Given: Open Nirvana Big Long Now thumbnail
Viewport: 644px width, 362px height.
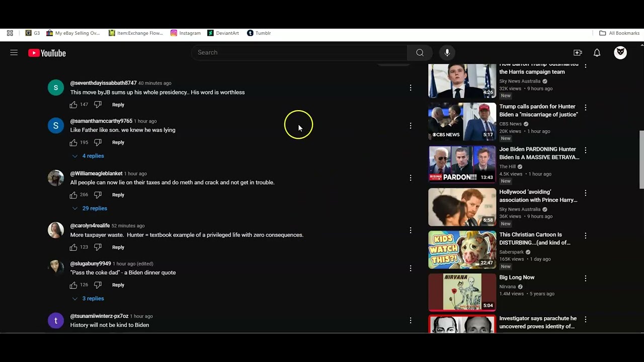Looking at the screenshot, I should [462, 293].
